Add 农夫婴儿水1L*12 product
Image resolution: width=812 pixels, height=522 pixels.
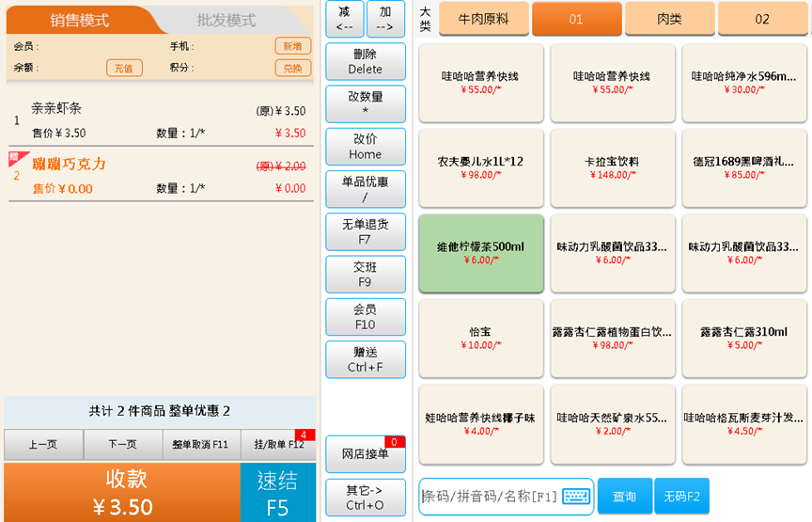coord(481,168)
